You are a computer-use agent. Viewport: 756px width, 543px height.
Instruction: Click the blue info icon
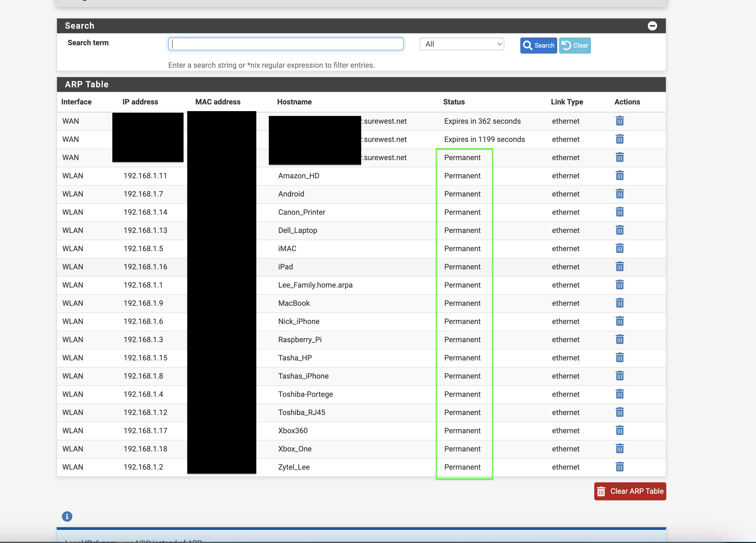coord(67,516)
